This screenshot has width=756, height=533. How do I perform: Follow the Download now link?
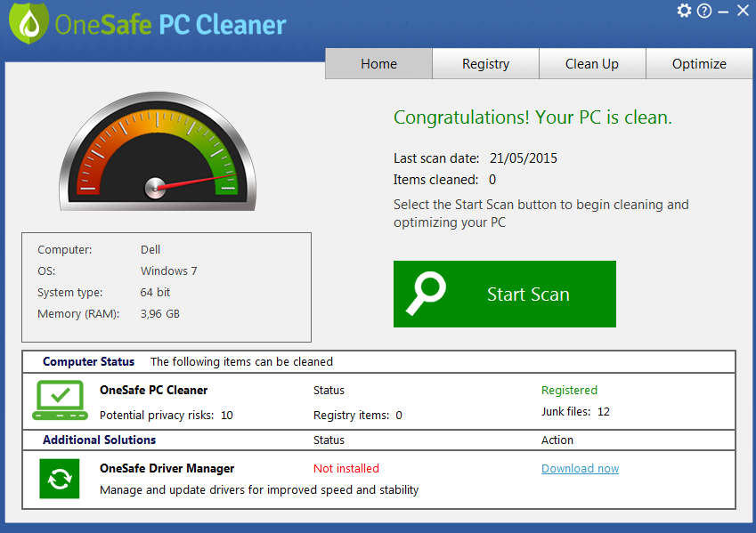point(580,468)
